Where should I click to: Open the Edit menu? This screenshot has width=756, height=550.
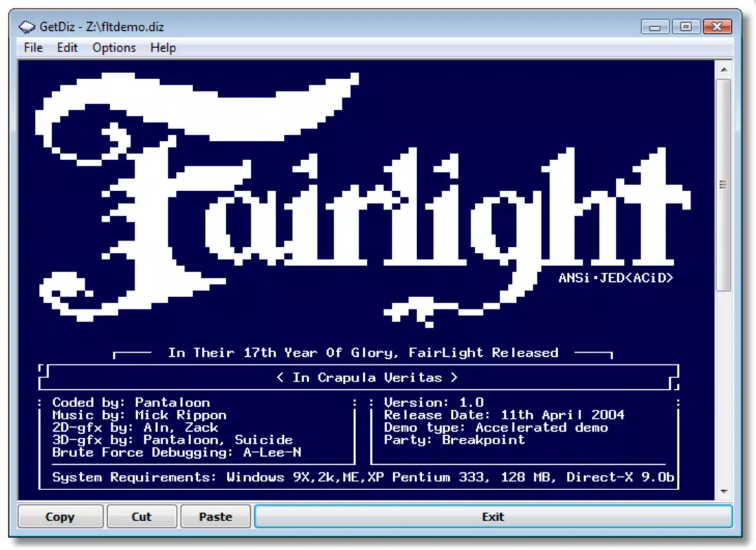[x=67, y=47]
